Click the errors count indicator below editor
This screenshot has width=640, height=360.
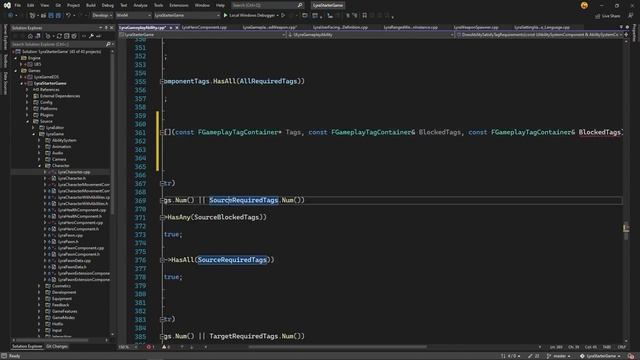click(150, 347)
